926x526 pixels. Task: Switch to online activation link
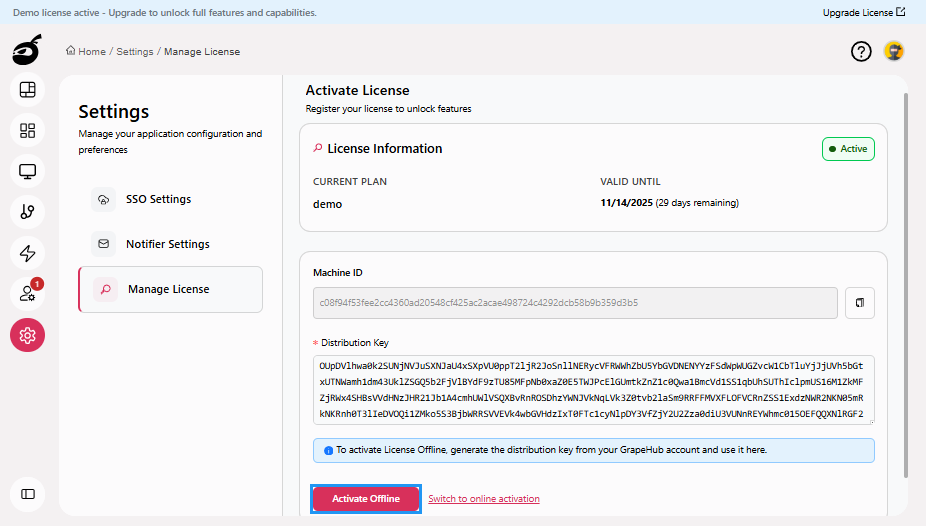[x=484, y=499]
